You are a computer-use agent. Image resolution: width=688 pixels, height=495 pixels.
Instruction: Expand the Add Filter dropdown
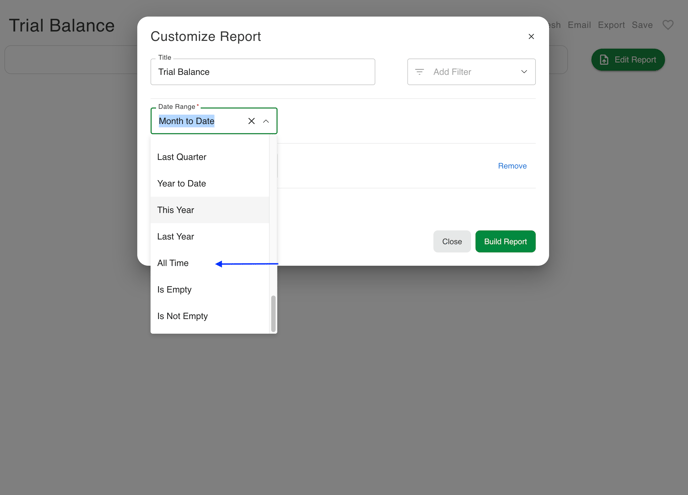523,72
